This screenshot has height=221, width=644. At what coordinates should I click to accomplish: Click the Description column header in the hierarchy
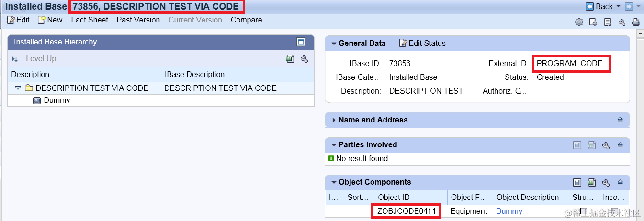(x=84, y=75)
